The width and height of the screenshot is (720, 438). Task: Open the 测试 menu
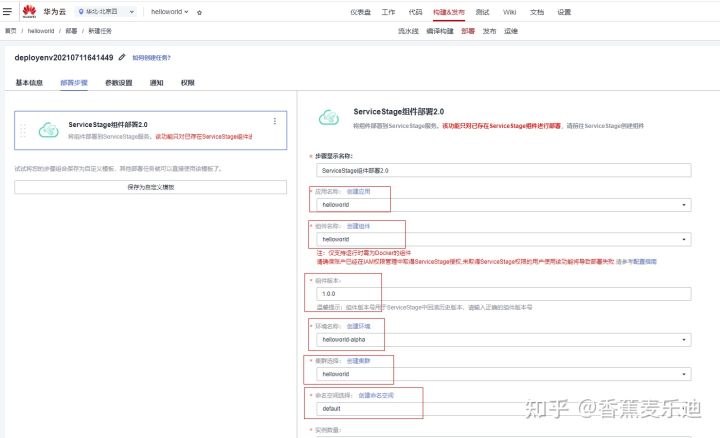pos(482,12)
